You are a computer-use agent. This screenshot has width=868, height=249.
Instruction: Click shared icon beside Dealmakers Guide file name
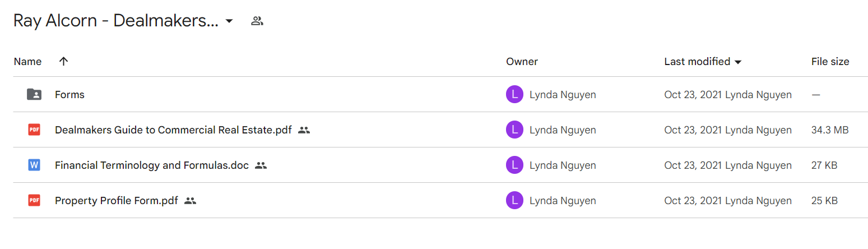click(304, 130)
